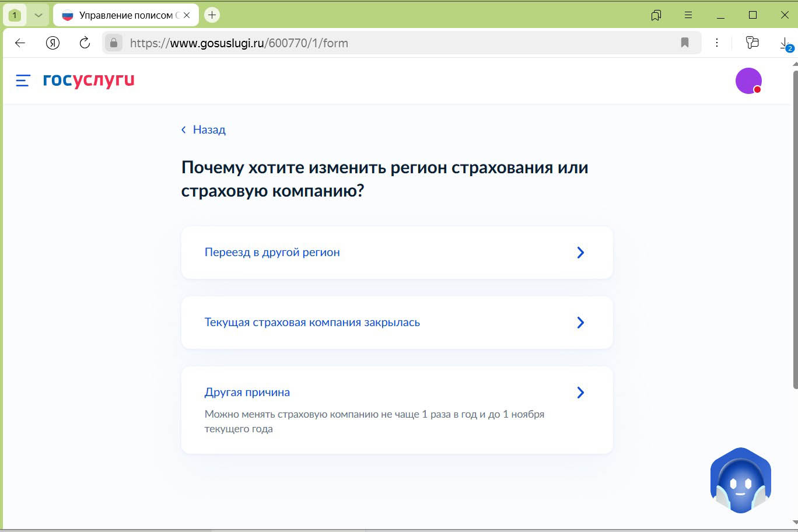Click the Yandex search icon in toolbar
The height and width of the screenshot is (532, 798).
[x=52, y=43]
